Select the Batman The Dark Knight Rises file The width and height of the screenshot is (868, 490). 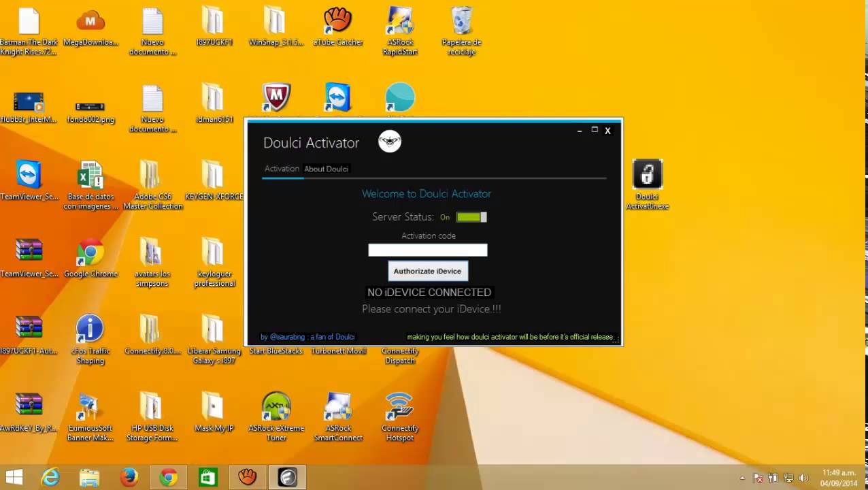tap(29, 31)
